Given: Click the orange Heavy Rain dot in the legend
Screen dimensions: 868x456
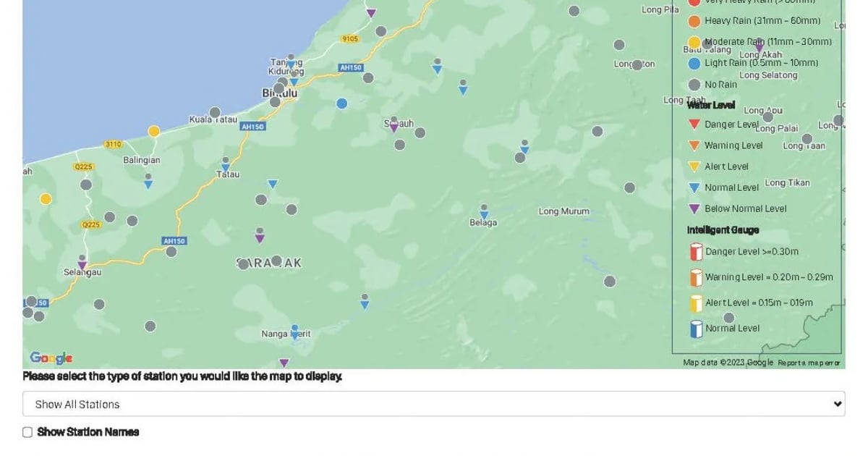Looking at the screenshot, I should (696, 21).
